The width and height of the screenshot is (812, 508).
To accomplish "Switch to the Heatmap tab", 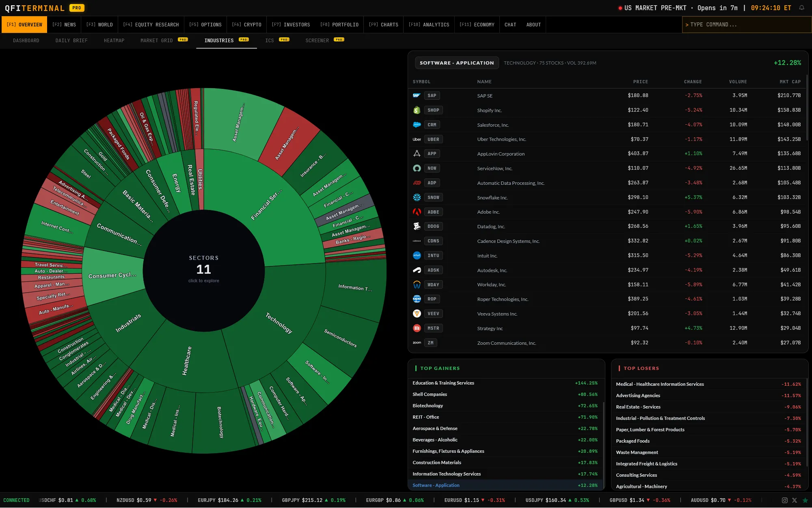I will click(114, 41).
